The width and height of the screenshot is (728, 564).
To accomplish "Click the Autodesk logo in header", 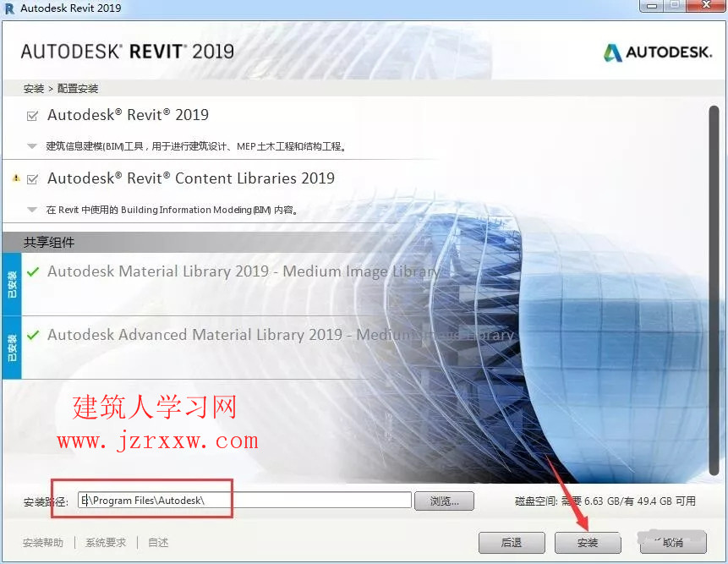I will point(658,52).
